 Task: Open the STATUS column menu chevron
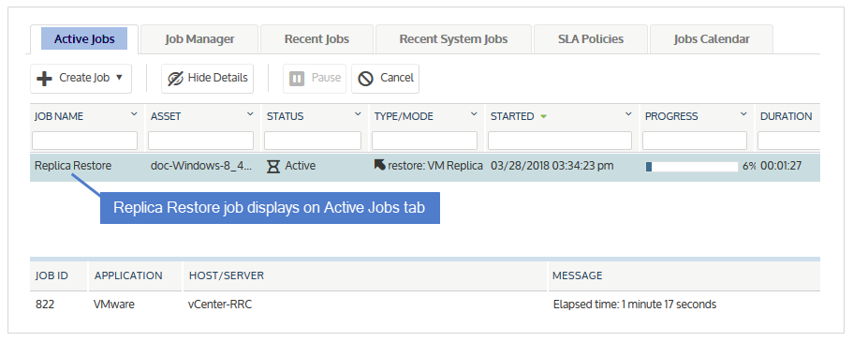click(x=358, y=114)
